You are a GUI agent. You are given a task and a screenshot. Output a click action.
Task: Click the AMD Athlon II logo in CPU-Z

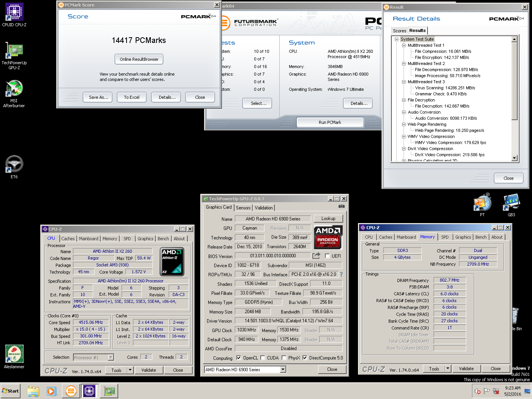[172, 261]
